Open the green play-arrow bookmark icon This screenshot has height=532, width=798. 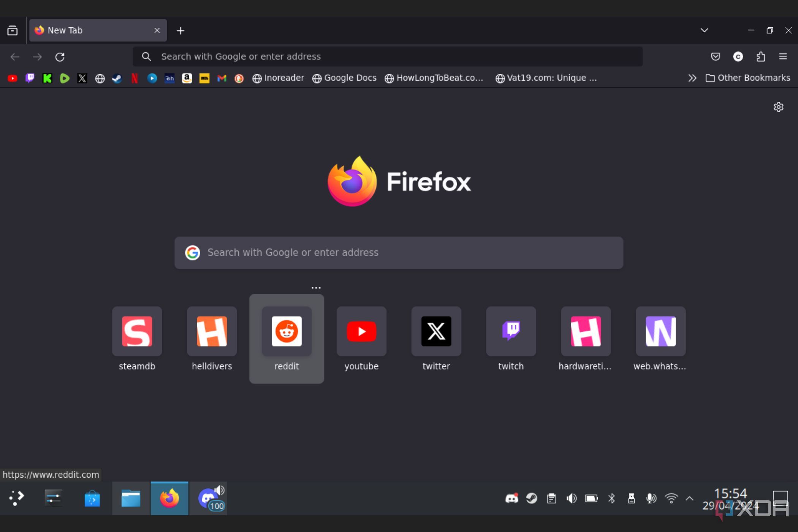click(65, 78)
